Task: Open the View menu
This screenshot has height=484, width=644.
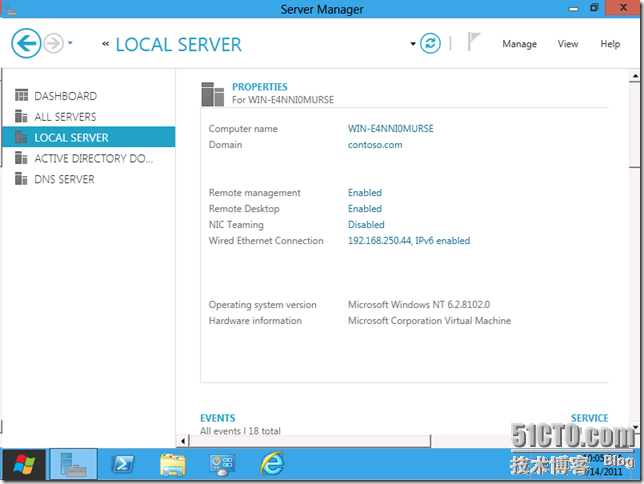Action: click(x=568, y=44)
